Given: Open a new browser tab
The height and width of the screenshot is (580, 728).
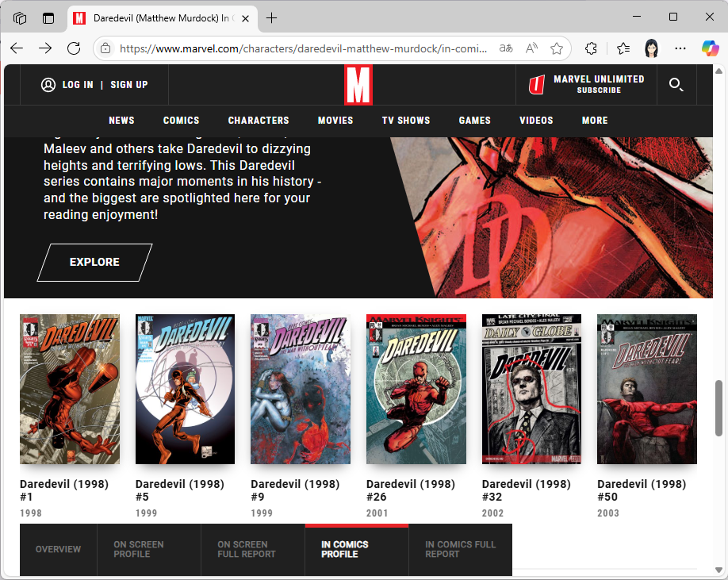Looking at the screenshot, I should pyautogui.click(x=271, y=18).
